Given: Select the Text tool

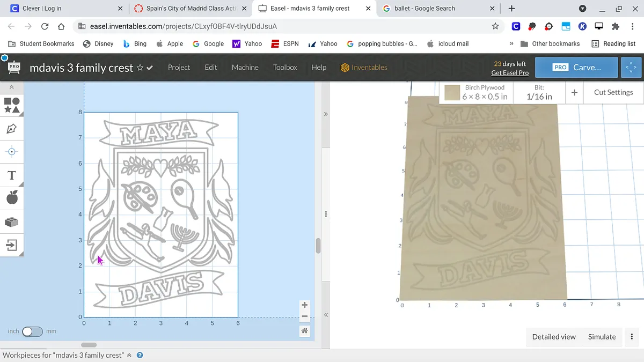Looking at the screenshot, I should (12, 175).
